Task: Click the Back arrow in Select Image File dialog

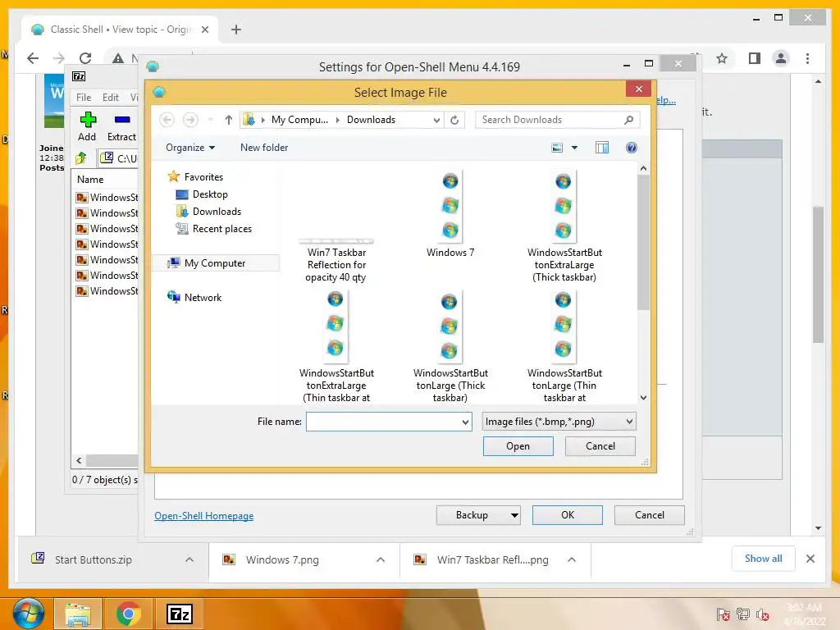Action: [167, 120]
